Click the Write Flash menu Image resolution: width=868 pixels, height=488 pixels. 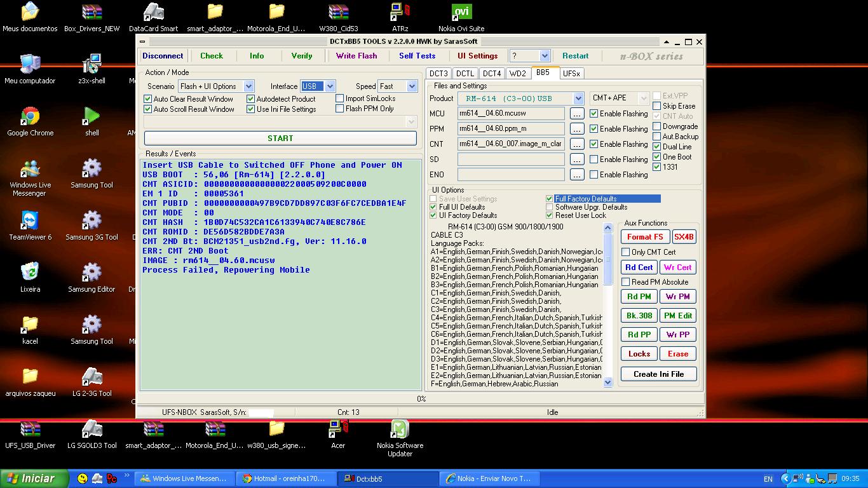356,56
